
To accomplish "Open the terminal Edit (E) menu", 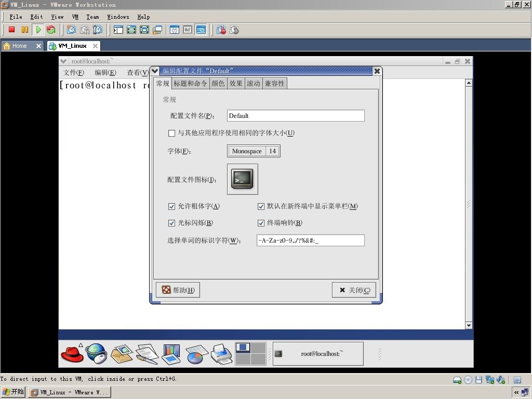I will [105, 72].
